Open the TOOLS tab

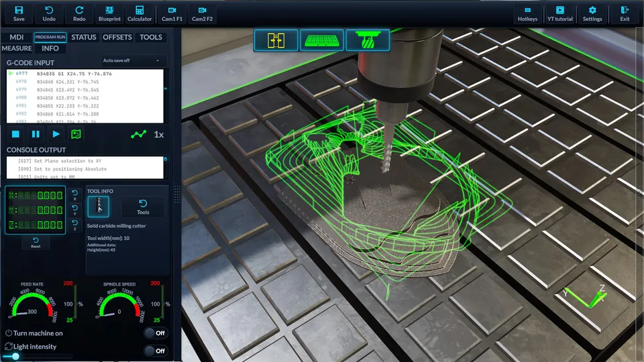click(151, 38)
